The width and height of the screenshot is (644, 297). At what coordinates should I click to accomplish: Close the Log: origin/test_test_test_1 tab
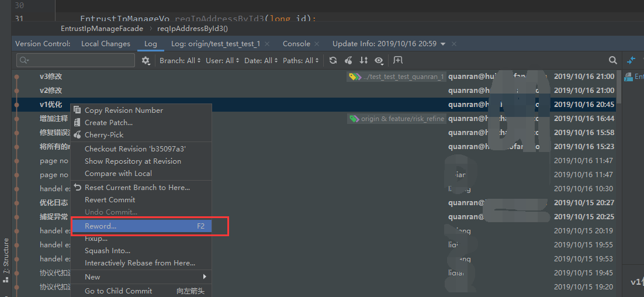[267, 43]
